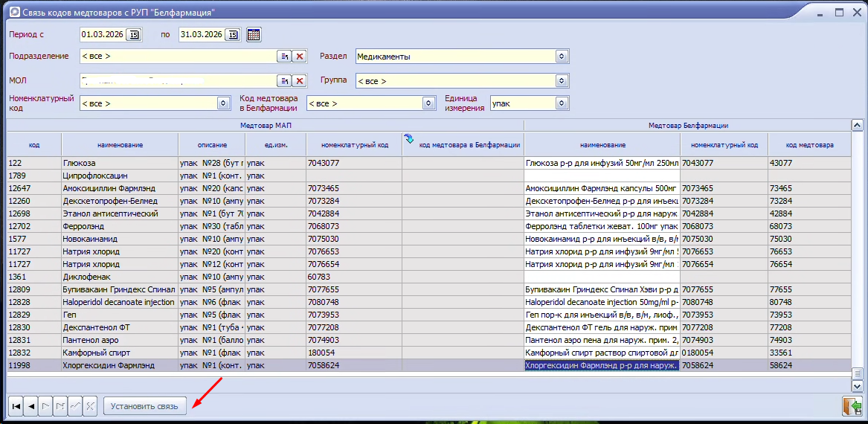Click the refresh icon in column header
Viewport: 868px width, 424px height.
point(408,138)
